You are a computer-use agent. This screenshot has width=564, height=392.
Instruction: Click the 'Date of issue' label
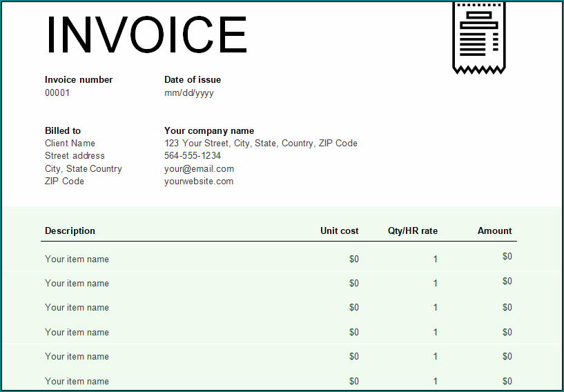(193, 80)
